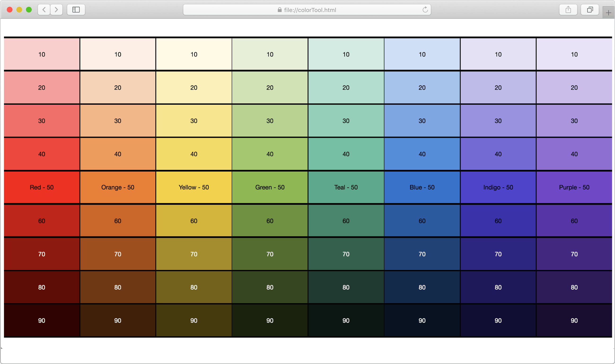The image size is (615, 364).
Task: Select the Purple - 50 swatch
Action: [574, 187]
